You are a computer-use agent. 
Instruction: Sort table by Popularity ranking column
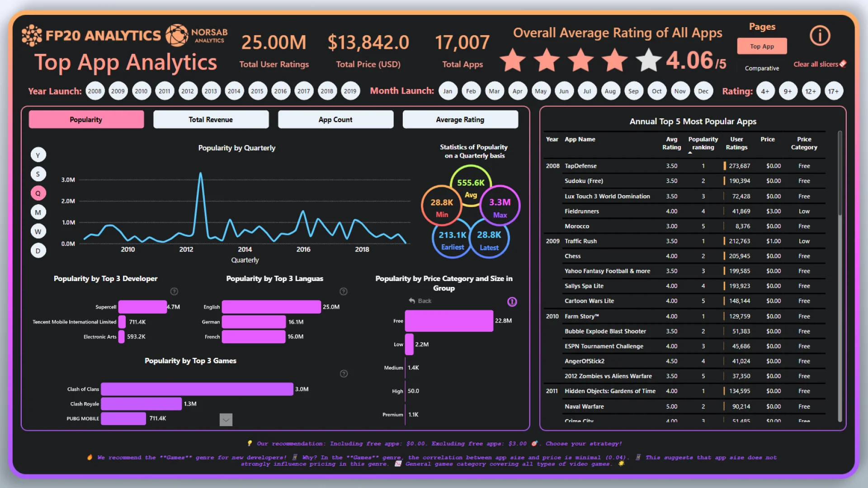[x=703, y=143]
